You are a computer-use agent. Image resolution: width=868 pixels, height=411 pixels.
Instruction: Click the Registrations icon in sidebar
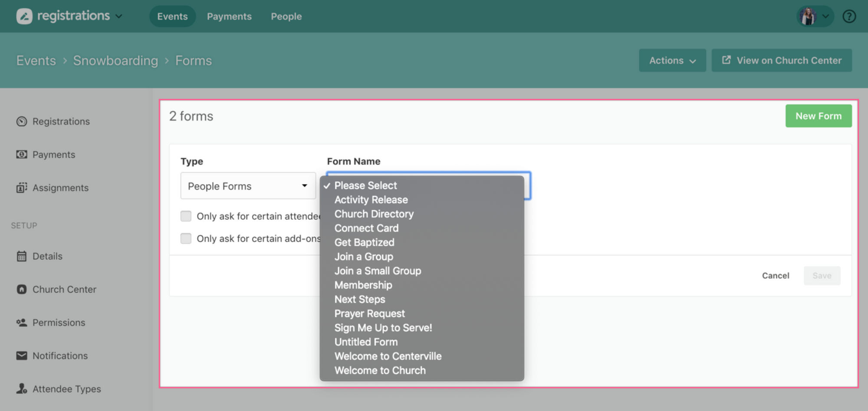click(x=21, y=121)
